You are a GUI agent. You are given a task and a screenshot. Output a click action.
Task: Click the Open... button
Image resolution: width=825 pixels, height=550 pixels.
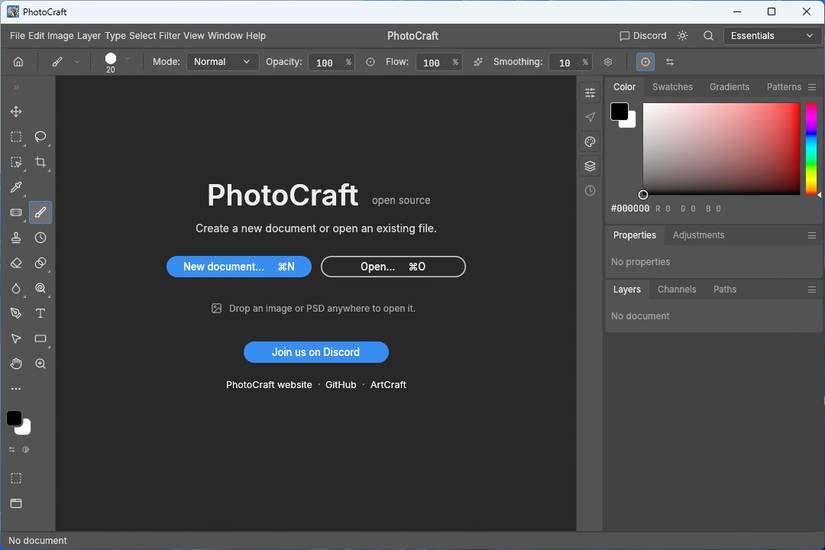(x=393, y=267)
